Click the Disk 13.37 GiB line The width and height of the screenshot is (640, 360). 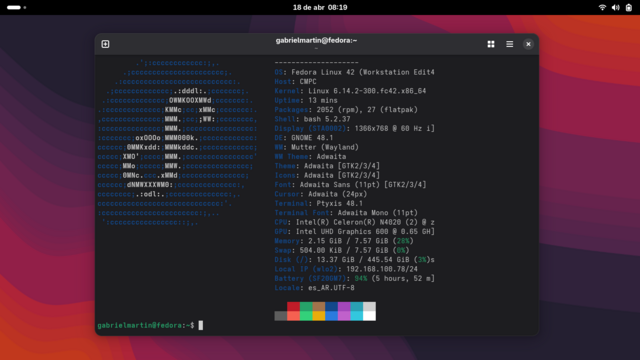pos(355,260)
